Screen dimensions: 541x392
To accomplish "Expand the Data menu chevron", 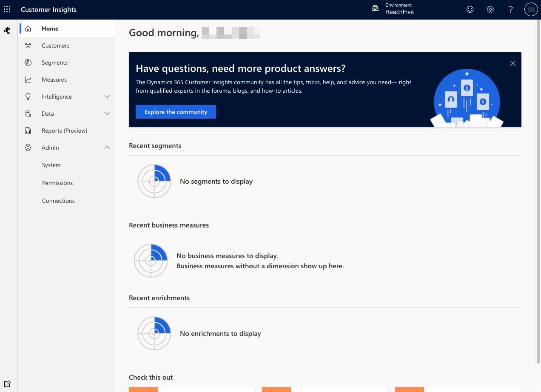I will (x=107, y=114).
